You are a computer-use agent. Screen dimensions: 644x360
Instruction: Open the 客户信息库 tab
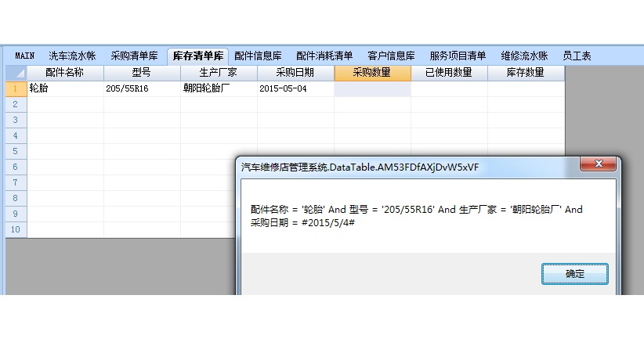391,56
